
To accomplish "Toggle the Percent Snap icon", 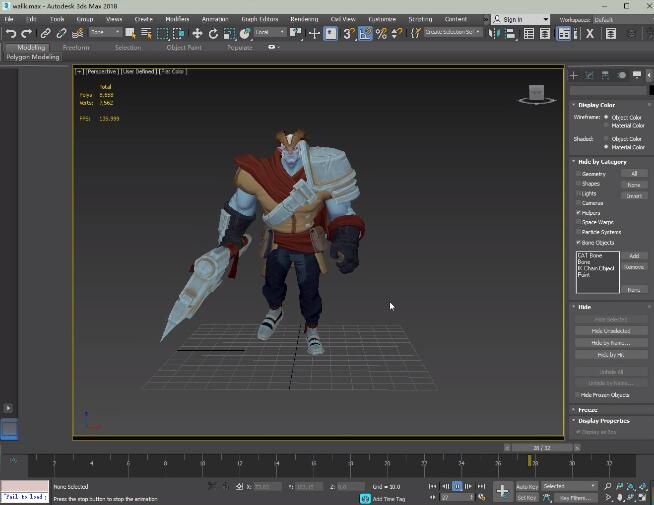I will coord(381,33).
